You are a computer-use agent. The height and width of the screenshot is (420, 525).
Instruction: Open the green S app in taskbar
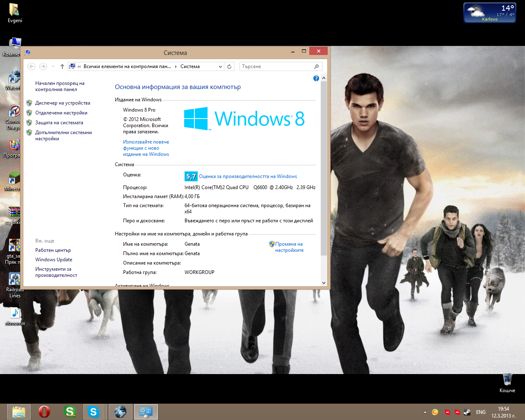click(70, 412)
